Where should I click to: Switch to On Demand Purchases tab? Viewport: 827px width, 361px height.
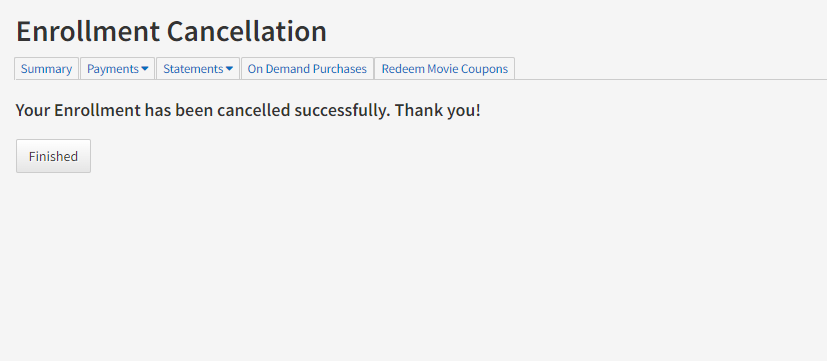(307, 69)
